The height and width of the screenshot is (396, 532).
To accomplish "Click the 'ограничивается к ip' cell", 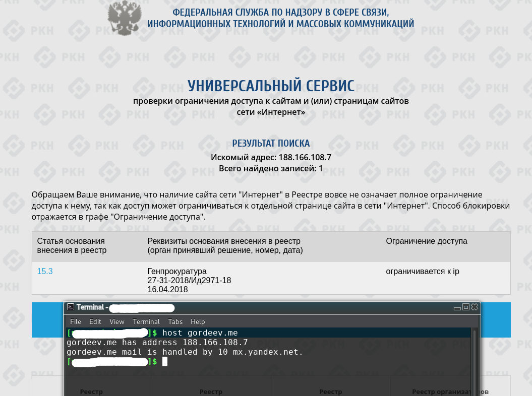I will tap(423, 271).
